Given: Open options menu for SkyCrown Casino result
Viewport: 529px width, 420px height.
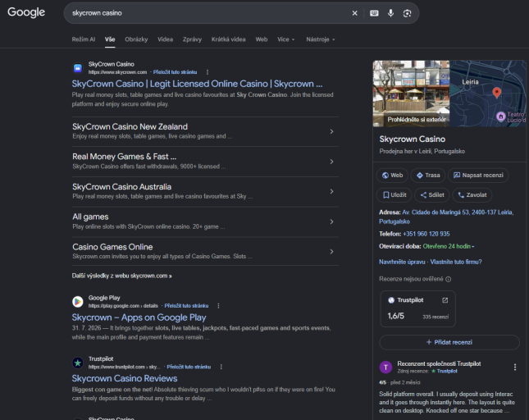Looking at the screenshot, I should point(207,72).
